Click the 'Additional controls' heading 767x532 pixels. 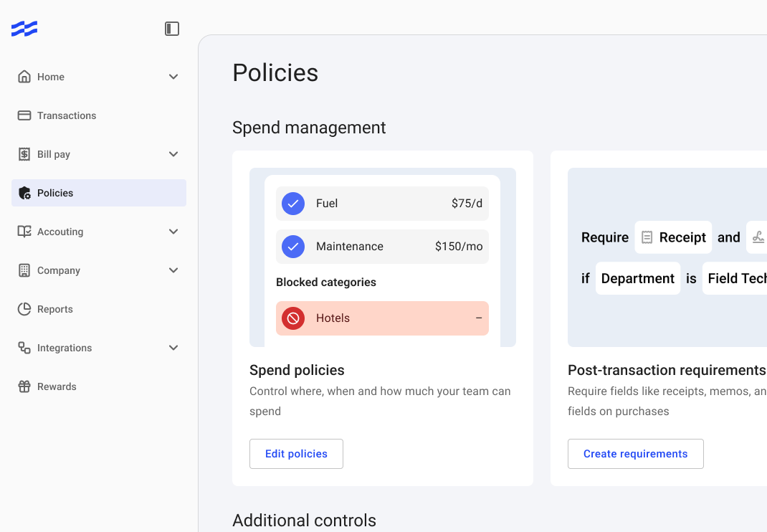[304, 521]
